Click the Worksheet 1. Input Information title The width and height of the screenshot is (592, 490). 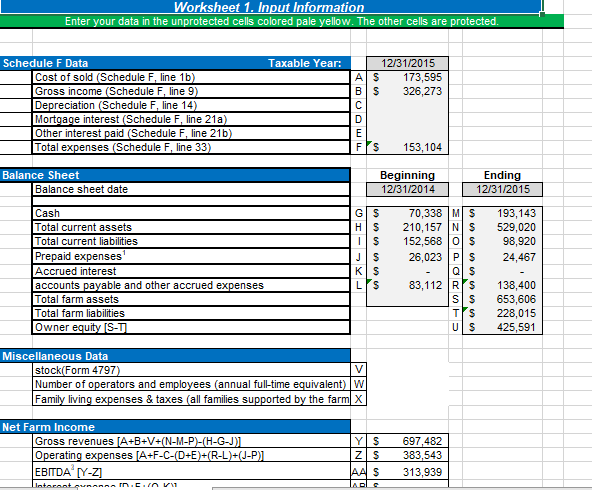tap(269, 7)
